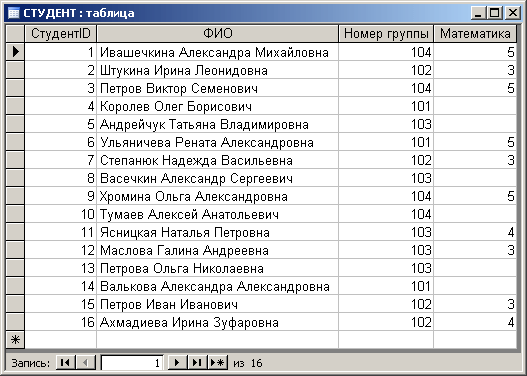Create new record navigation button

pos(217,363)
